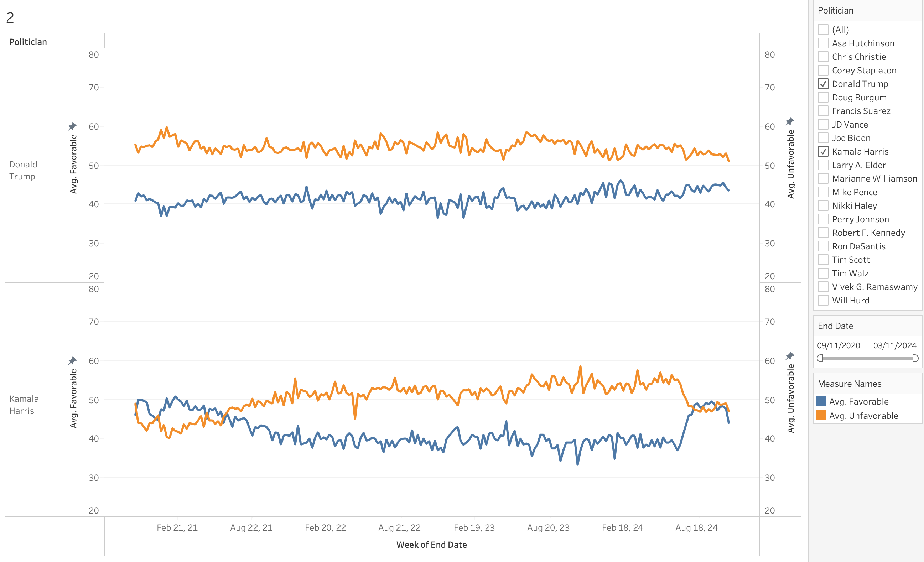Click pin icon on Harris's Avg. Unfavorable axis
Image resolution: width=924 pixels, height=562 pixels.
790,355
